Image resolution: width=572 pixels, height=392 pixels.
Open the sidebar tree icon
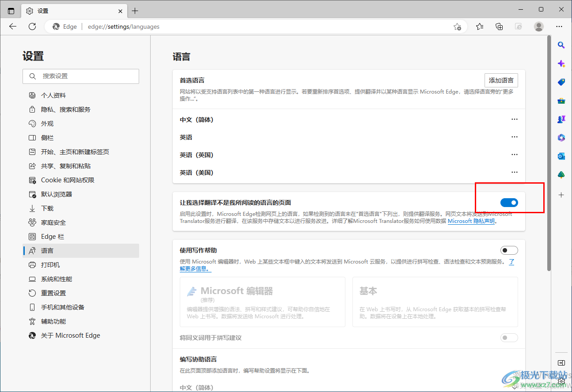pos(561,175)
